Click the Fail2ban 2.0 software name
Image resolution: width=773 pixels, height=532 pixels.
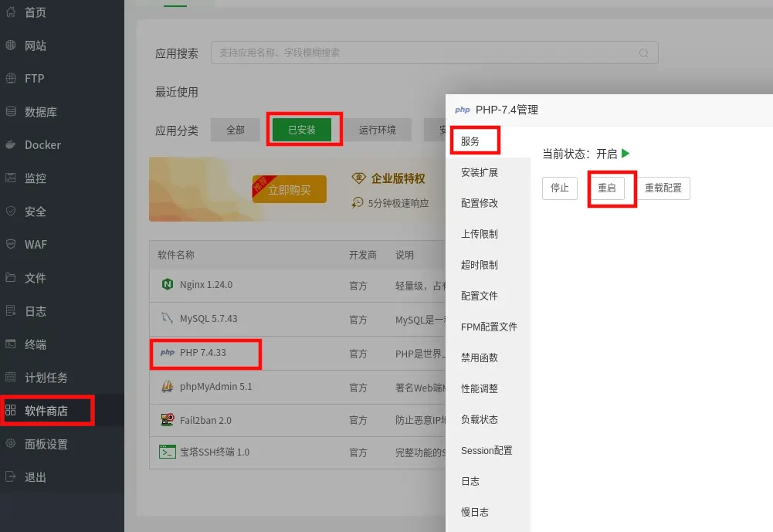coord(205,420)
